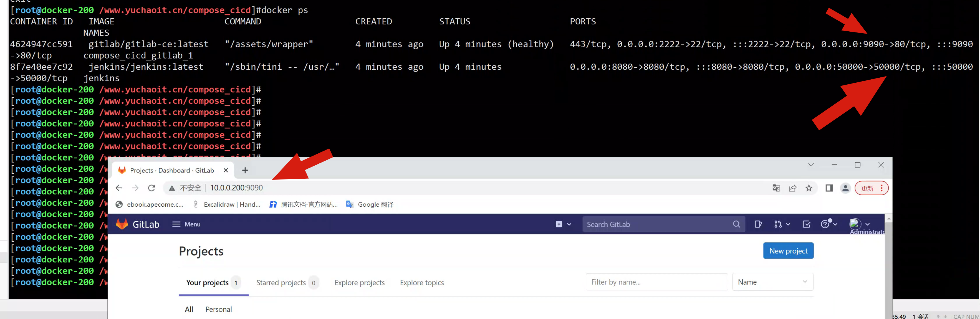Click the GitLab fox logo
This screenshot has width=980, height=319.
tap(122, 224)
